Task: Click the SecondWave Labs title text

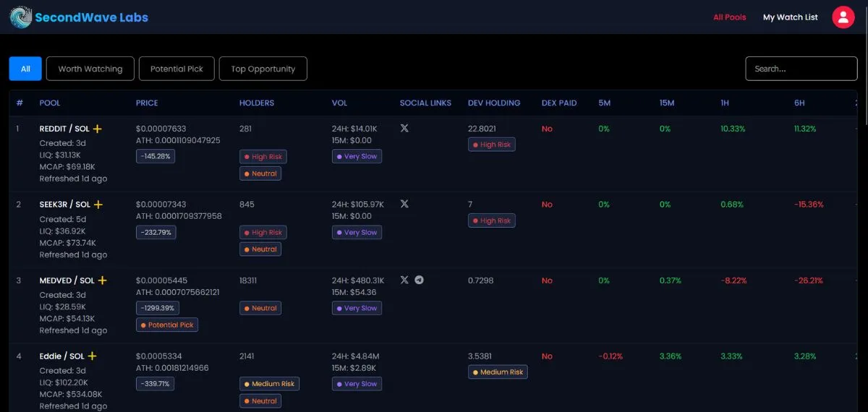Action: click(92, 17)
